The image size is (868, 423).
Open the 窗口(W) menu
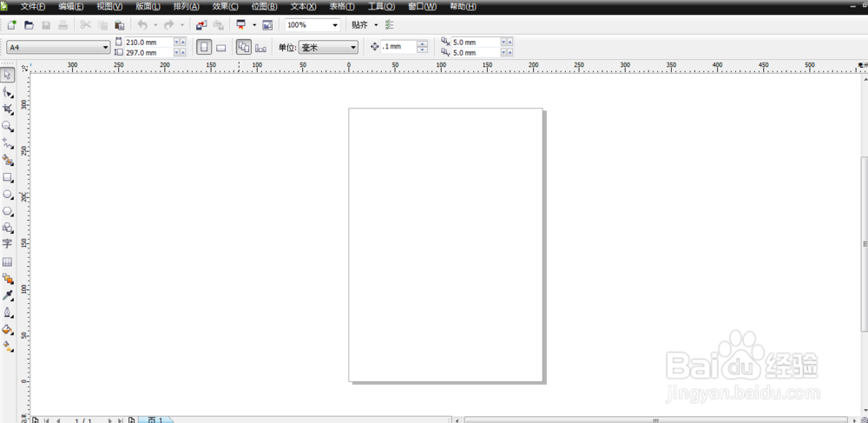423,7
